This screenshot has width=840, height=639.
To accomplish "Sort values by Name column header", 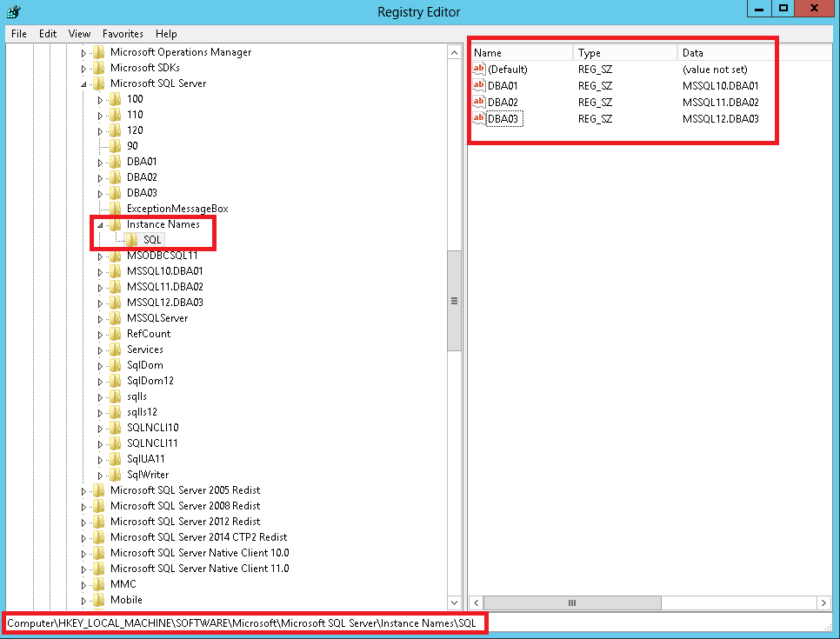I will (520, 53).
